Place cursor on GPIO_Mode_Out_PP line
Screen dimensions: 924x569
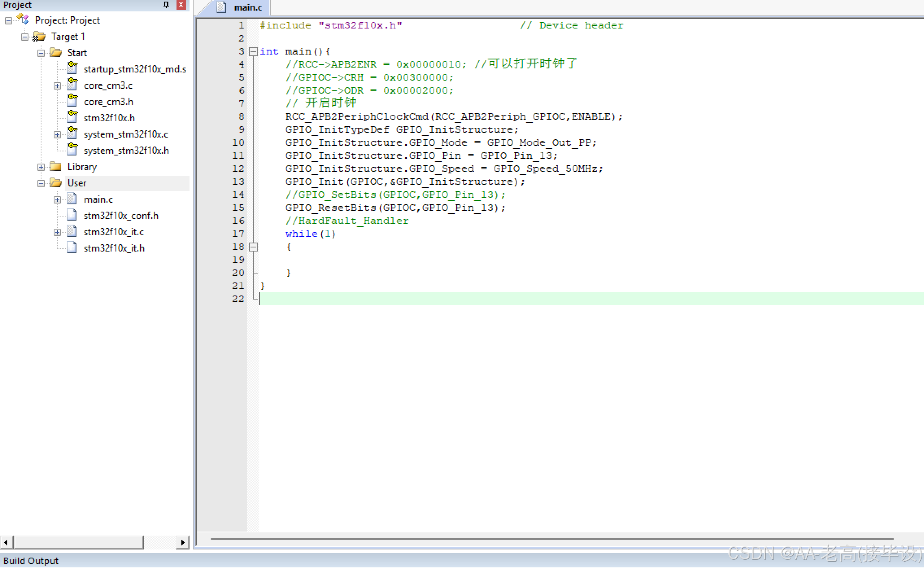pos(441,143)
